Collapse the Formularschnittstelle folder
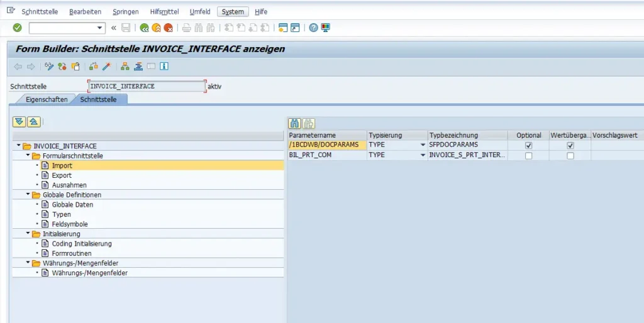This screenshot has height=323, width=644. click(28, 156)
